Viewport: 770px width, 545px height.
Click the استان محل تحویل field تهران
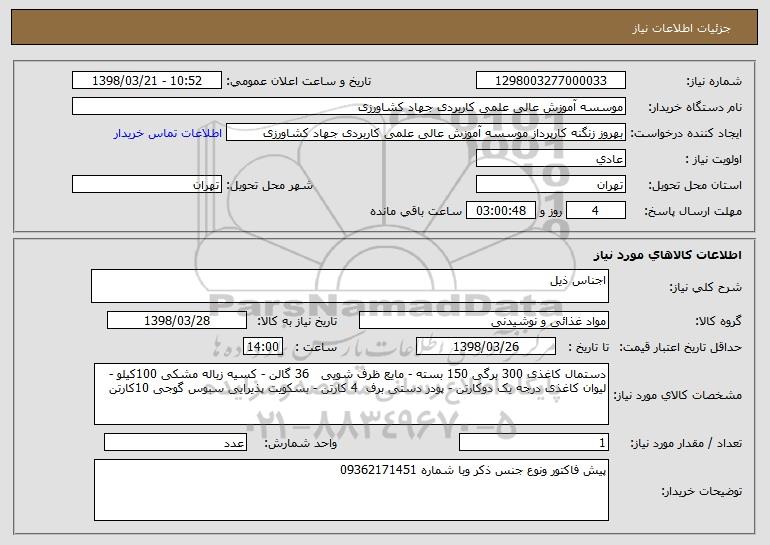[x=550, y=185]
